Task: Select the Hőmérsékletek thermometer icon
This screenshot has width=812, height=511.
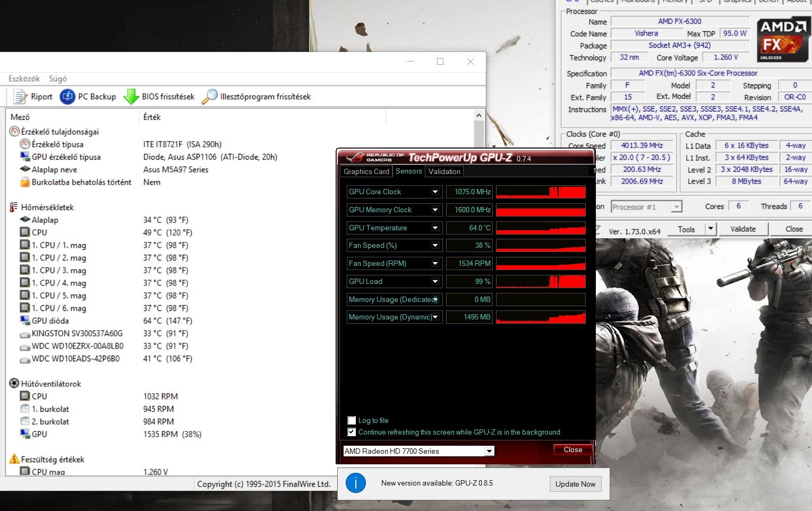Action: [14, 207]
